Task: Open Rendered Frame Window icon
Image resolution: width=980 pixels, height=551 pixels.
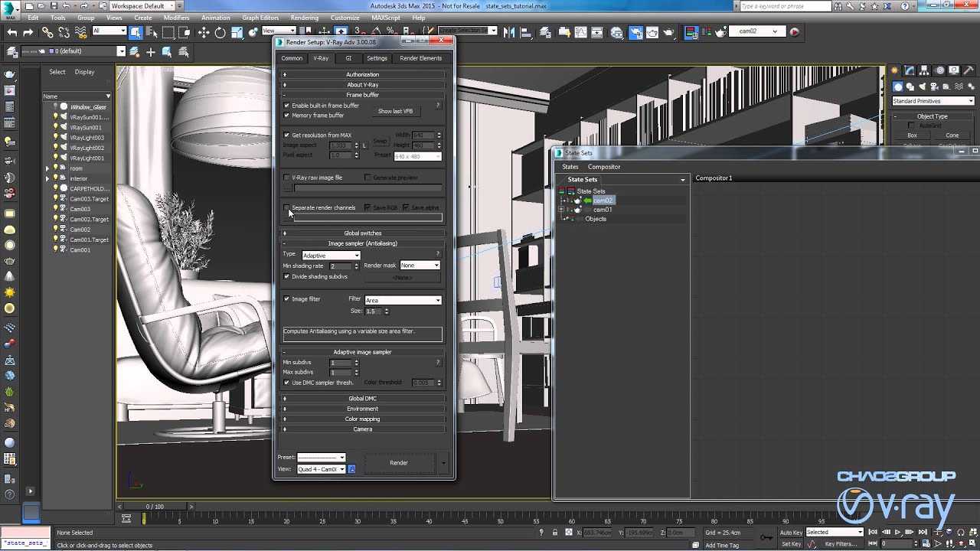Action: [x=652, y=32]
